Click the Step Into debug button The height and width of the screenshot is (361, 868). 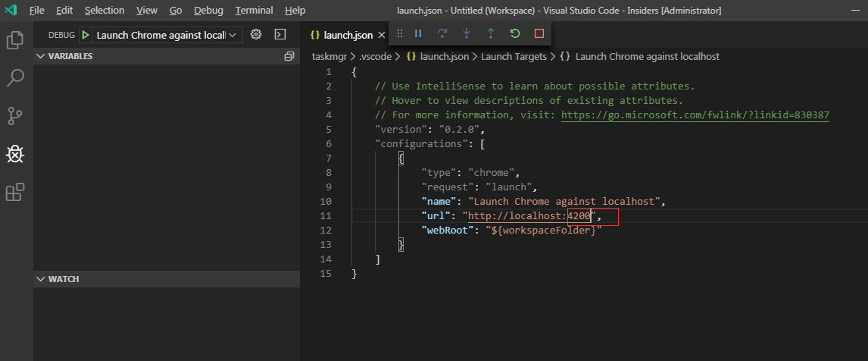click(x=467, y=34)
